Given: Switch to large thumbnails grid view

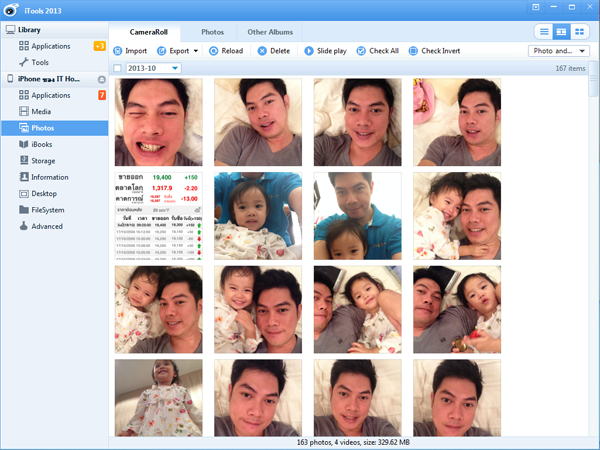Looking at the screenshot, I should (x=580, y=32).
